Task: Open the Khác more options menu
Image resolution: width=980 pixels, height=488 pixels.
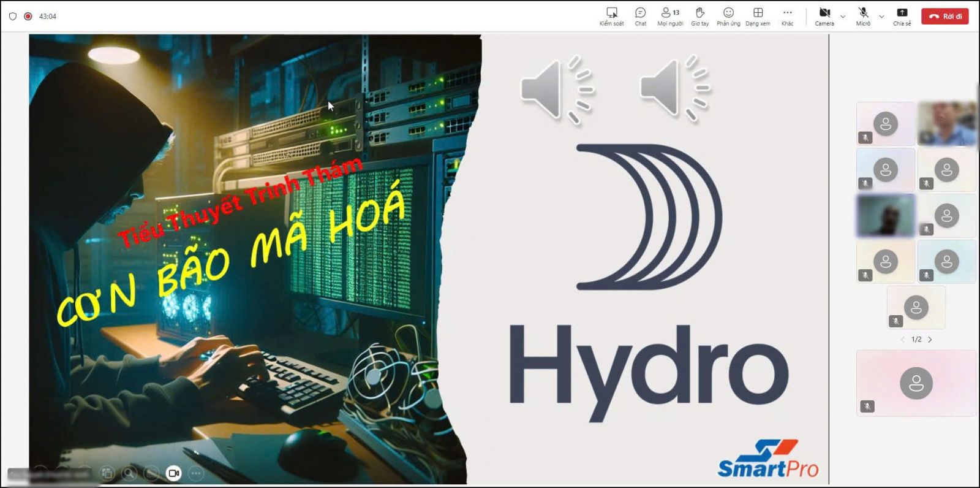Action: pos(787,17)
